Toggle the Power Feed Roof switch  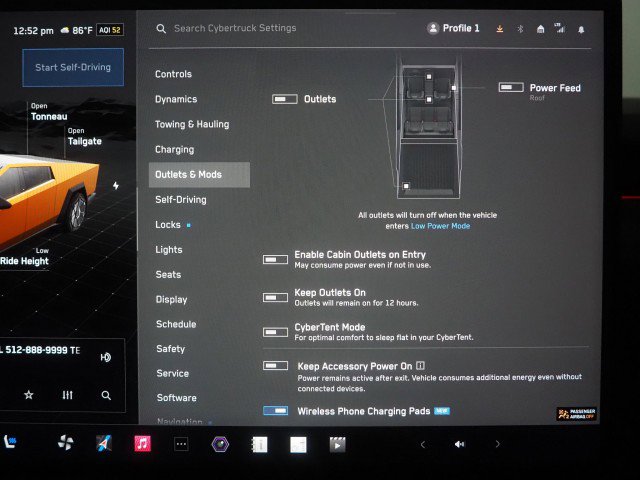[511, 87]
